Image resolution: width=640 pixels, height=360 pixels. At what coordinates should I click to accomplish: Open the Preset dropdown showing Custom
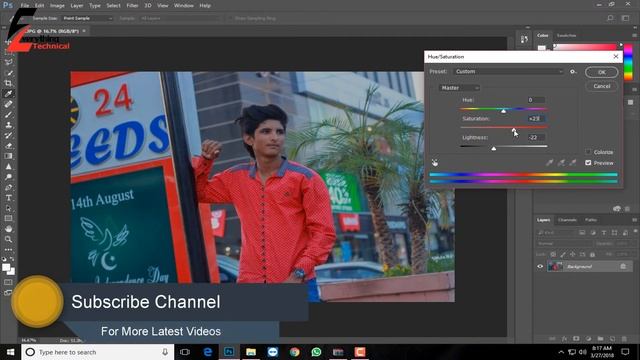509,71
